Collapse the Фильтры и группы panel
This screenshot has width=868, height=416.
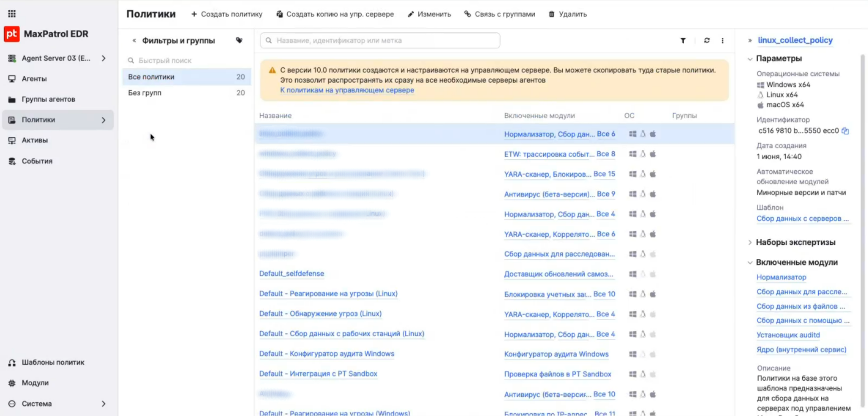[x=134, y=40]
